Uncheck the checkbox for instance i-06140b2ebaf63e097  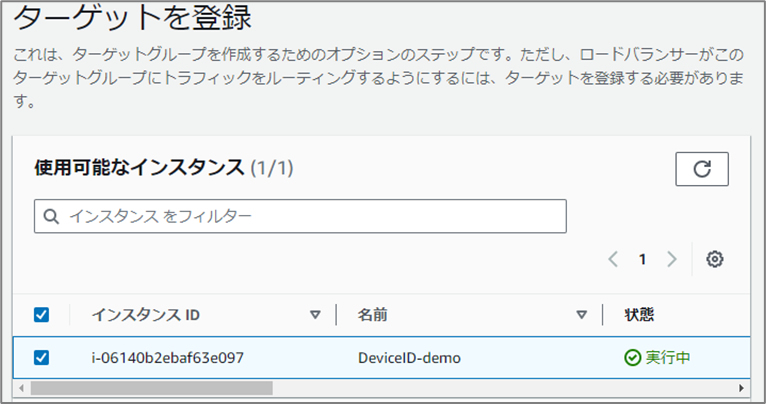(42, 357)
